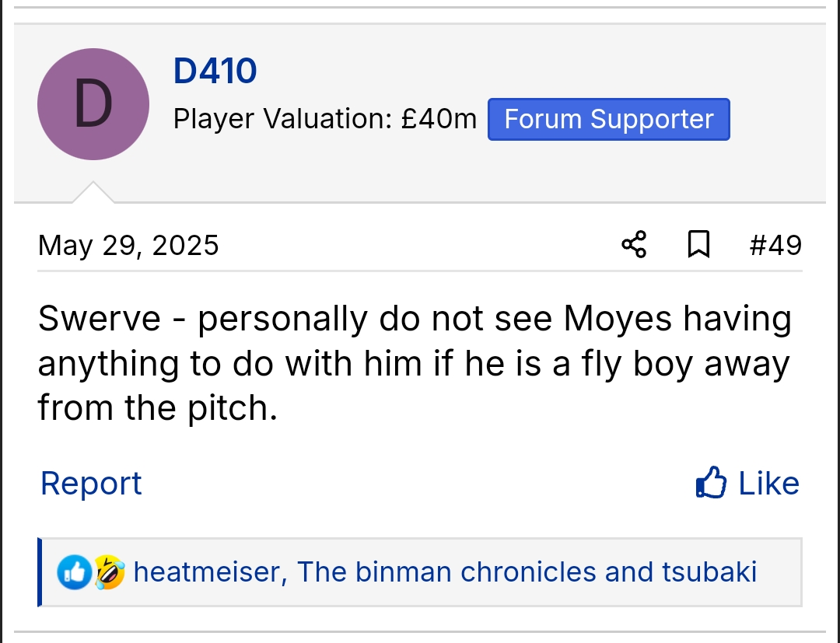Click the blue thumbs-up reaction icon
Image resolution: width=840 pixels, height=643 pixels.
point(75,572)
